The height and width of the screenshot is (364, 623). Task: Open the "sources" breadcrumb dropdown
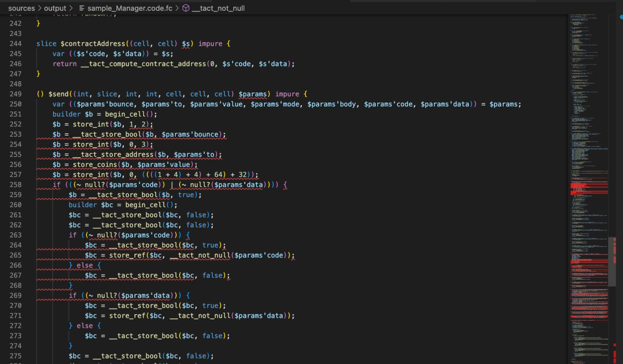tap(21, 8)
